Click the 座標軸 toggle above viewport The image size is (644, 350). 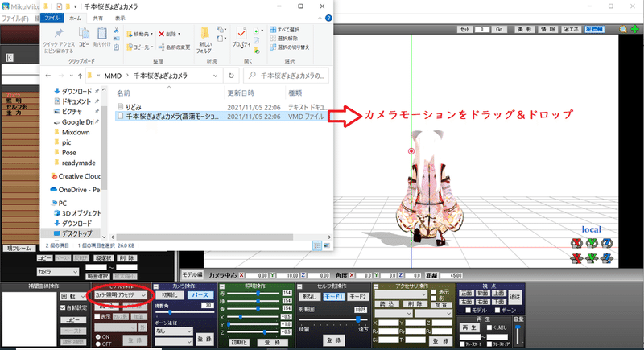tap(594, 29)
